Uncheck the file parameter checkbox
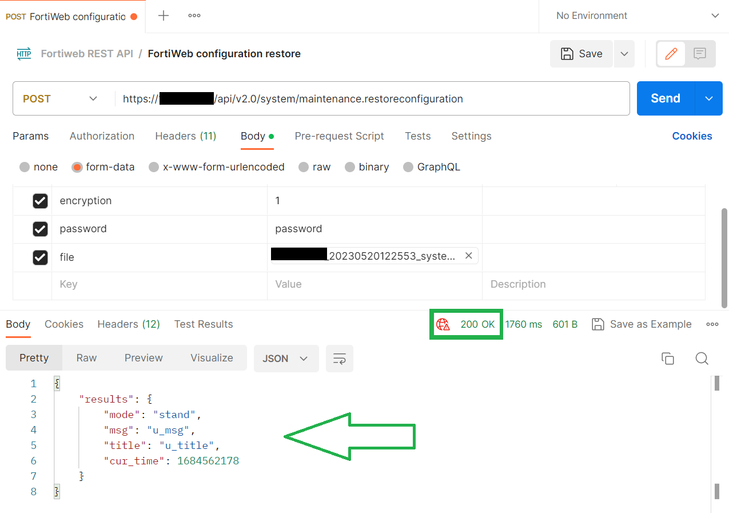Image resolution: width=729 pixels, height=513 pixels. 40,257
